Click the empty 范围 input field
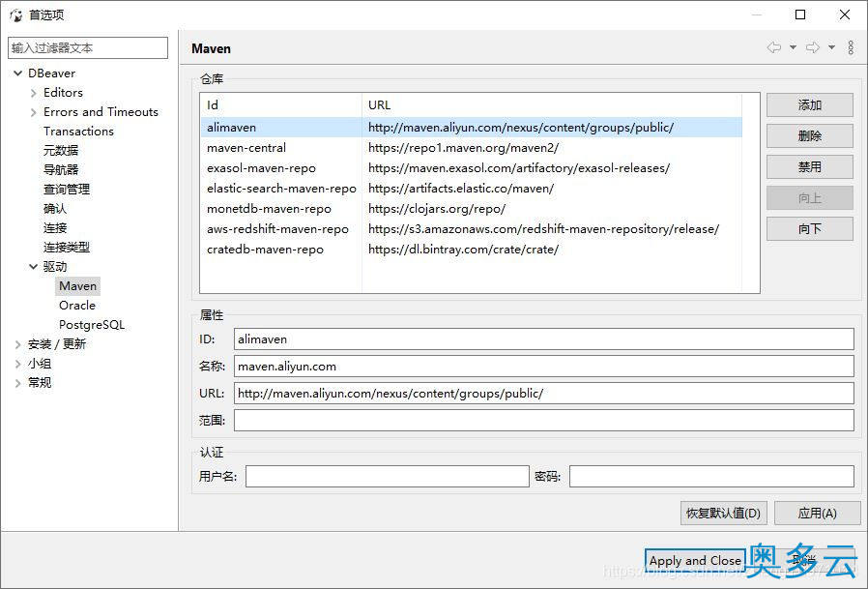The height and width of the screenshot is (589, 868). (x=543, y=421)
